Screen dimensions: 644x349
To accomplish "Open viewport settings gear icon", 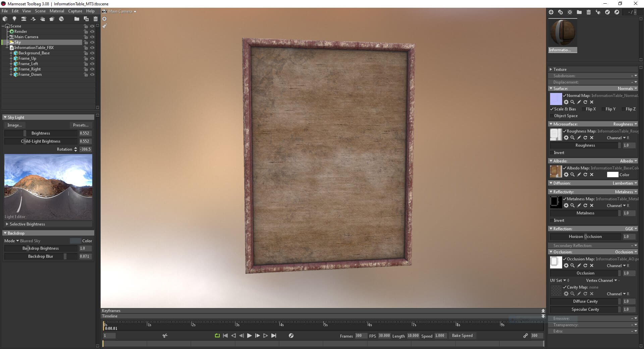I will point(104,19).
